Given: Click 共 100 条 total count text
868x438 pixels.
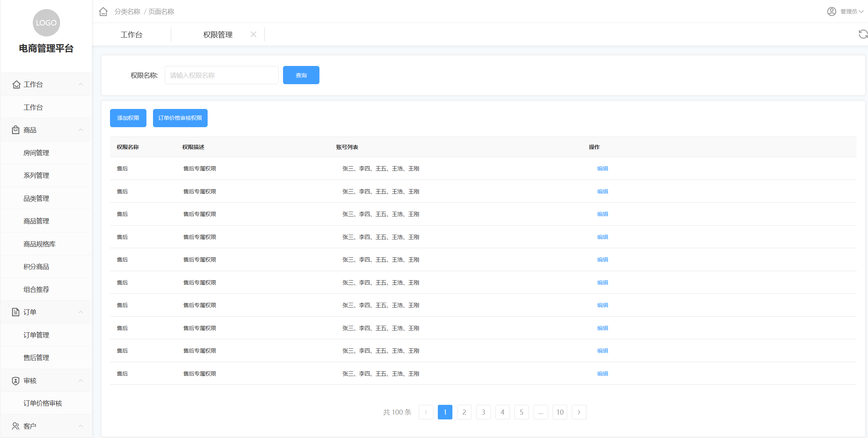Looking at the screenshot, I should [x=397, y=412].
